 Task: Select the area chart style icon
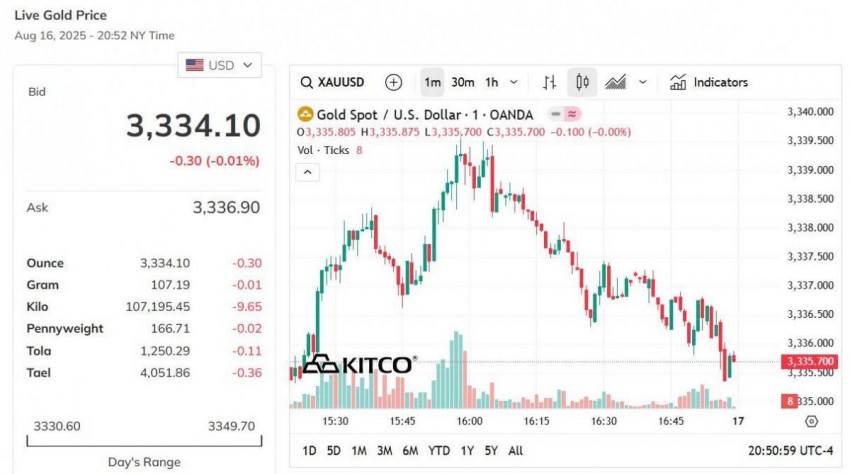[x=616, y=82]
